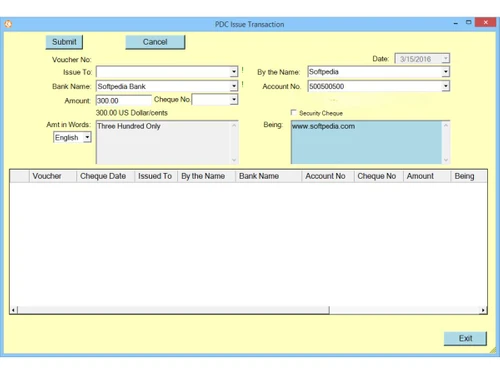Image resolution: width=500 pixels, height=375 pixels.
Task: Sort by Cheque Date column header
Action: (105, 176)
